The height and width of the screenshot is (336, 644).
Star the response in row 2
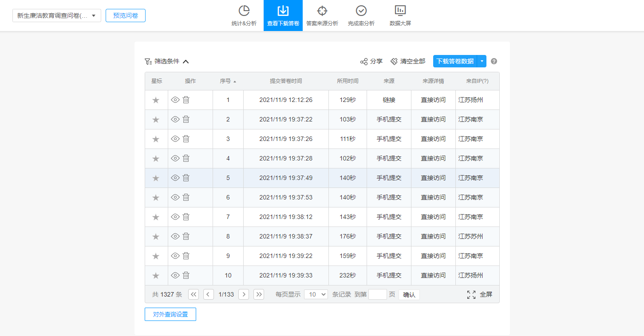(156, 120)
